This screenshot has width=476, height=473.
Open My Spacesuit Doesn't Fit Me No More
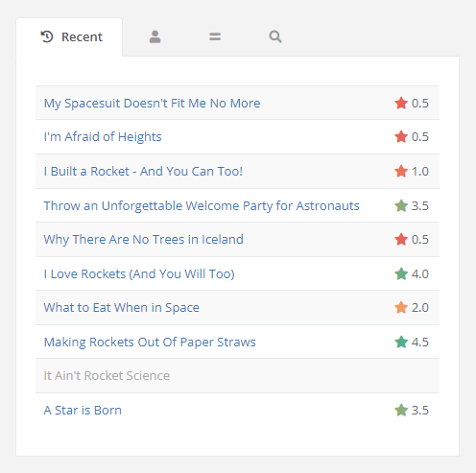point(152,104)
